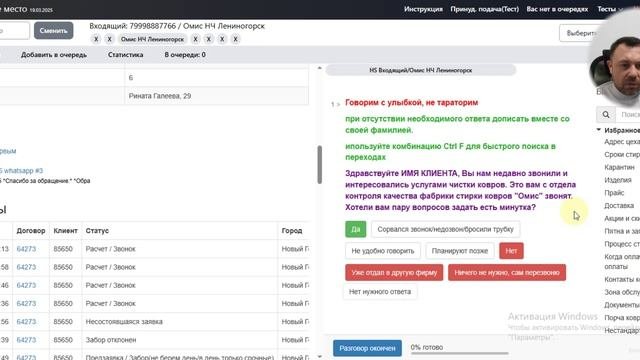Open the Статистика tab
The width and height of the screenshot is (640, 360).
tap(125, 55)
